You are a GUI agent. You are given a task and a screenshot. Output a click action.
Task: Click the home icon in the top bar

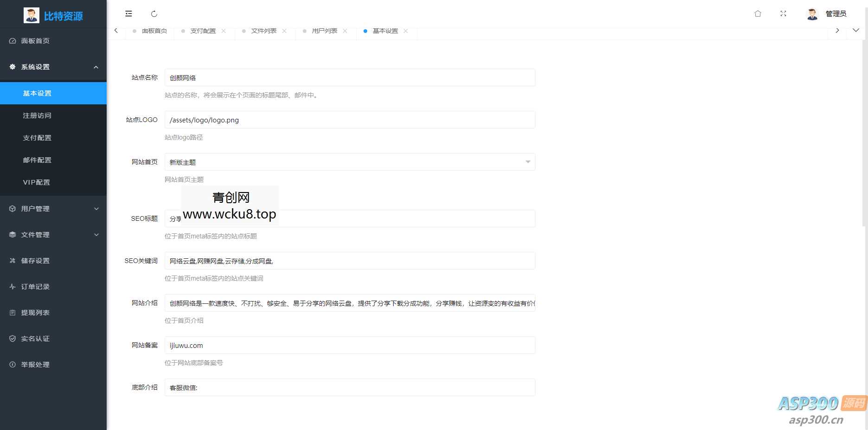point(758,13)
